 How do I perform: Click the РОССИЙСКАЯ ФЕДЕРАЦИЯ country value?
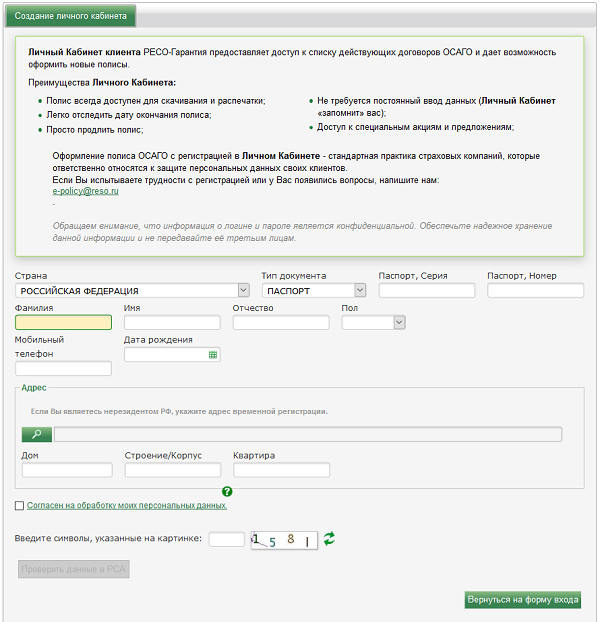79,291
